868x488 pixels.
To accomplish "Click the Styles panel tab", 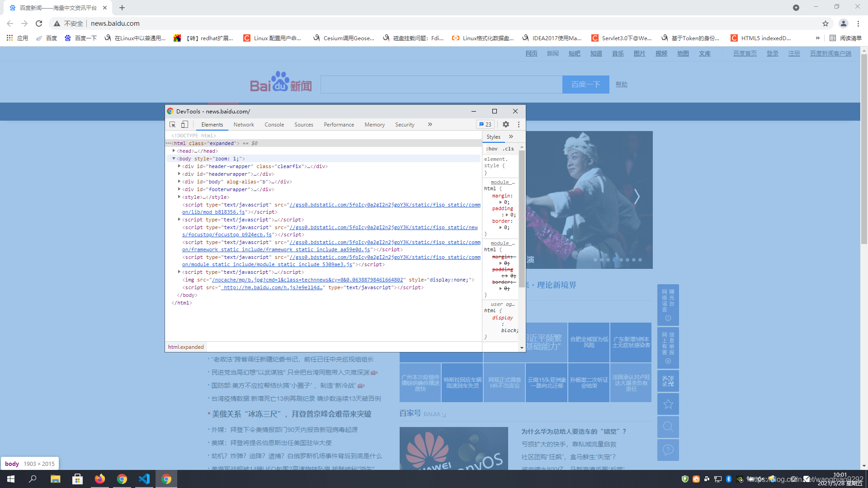I will coord(493,136).
